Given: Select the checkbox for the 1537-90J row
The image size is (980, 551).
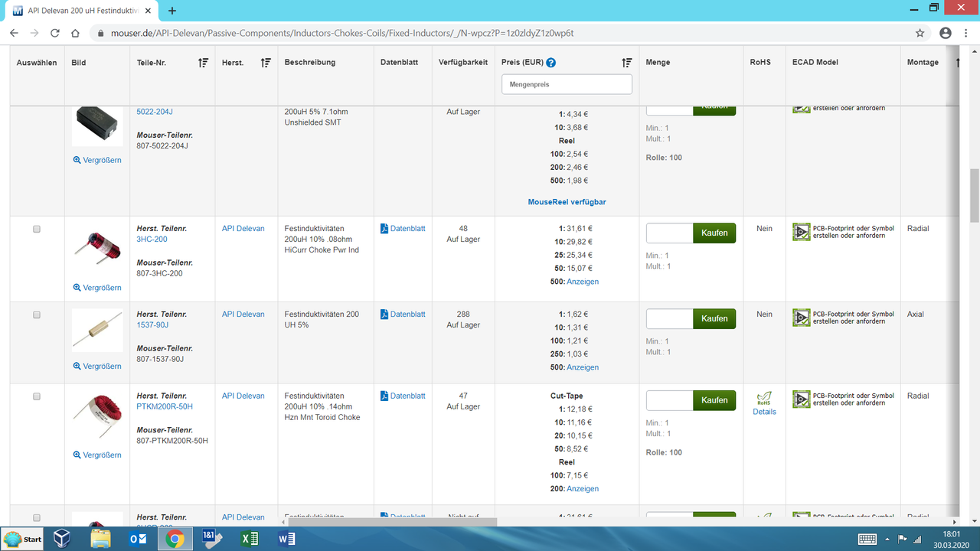Looking at the screenshot, I should point(35,314).
